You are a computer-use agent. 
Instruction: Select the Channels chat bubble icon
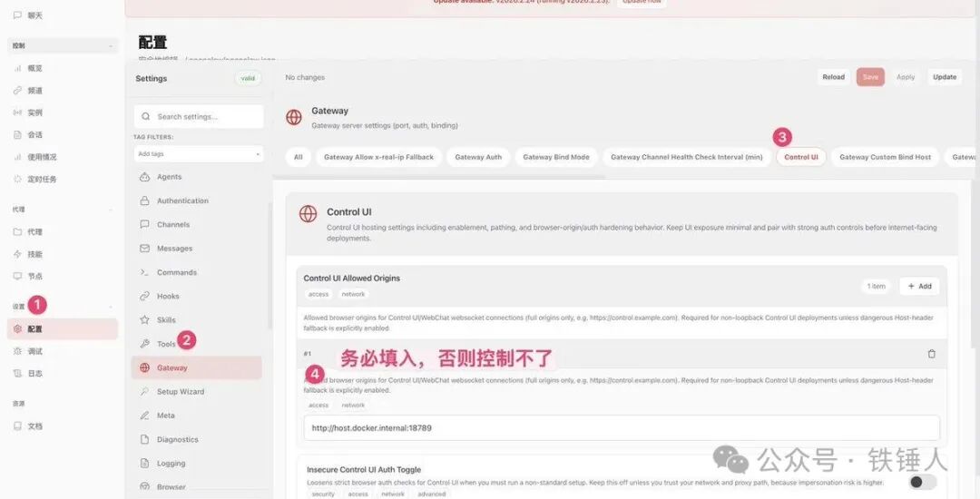tap(144, 225)
